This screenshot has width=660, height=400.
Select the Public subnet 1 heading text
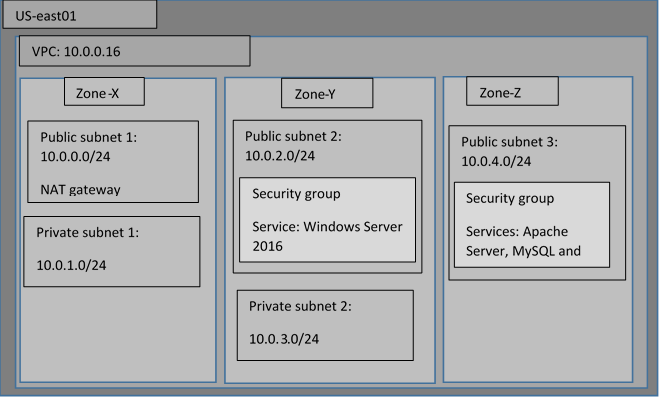coord(95,138)
